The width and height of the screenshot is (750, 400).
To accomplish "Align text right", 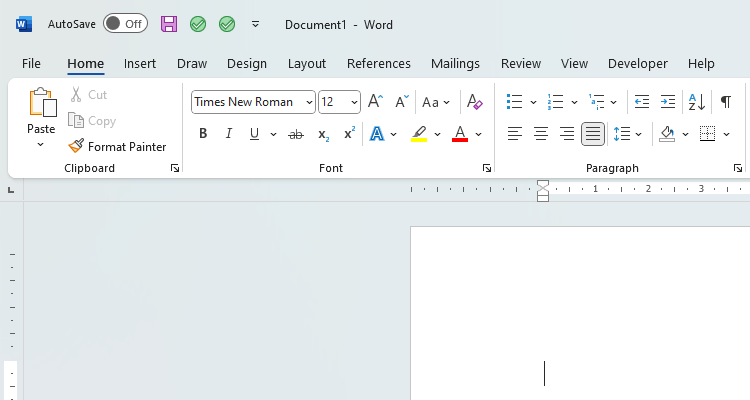I will click(x=567, y=134).
